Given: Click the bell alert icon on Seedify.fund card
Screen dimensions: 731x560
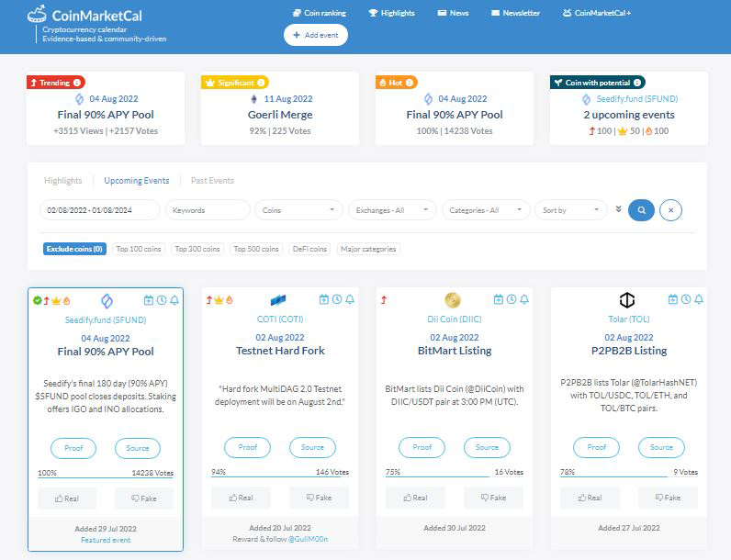Looking at the screenshot, I should click(x=174, y=300).
